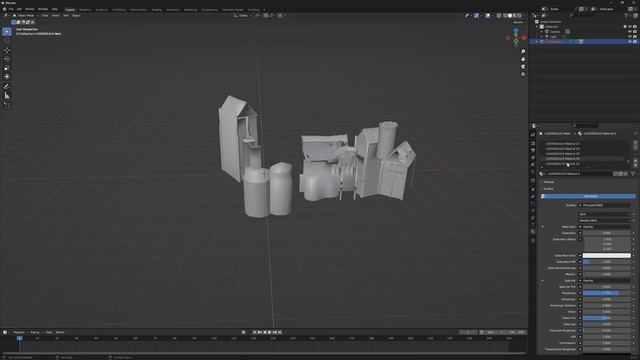Open the Render properties tab
This screenshot has width=640, height=360.
point(533,143)
